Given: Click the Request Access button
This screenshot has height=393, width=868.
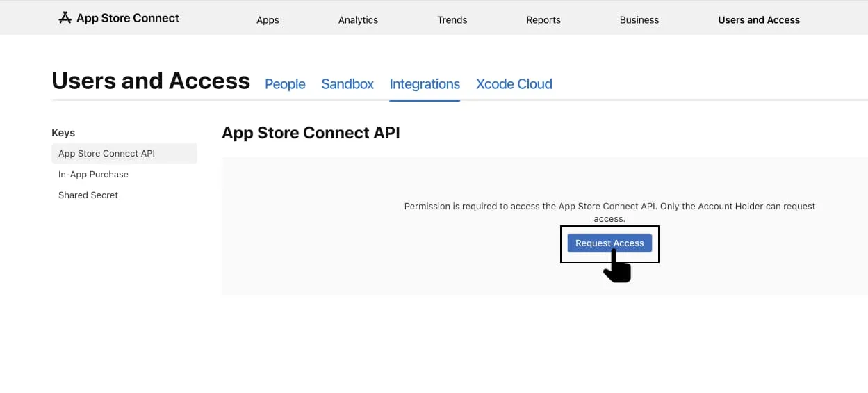Looking at the screenshot, I should pos(609,243).
